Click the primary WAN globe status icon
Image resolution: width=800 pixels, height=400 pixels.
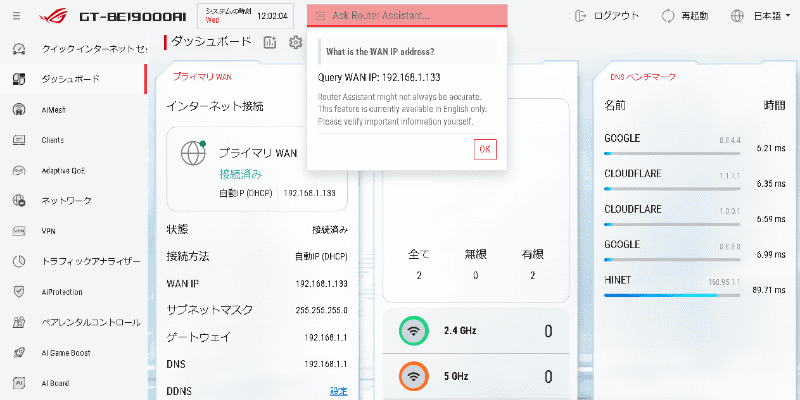(193, 153)
